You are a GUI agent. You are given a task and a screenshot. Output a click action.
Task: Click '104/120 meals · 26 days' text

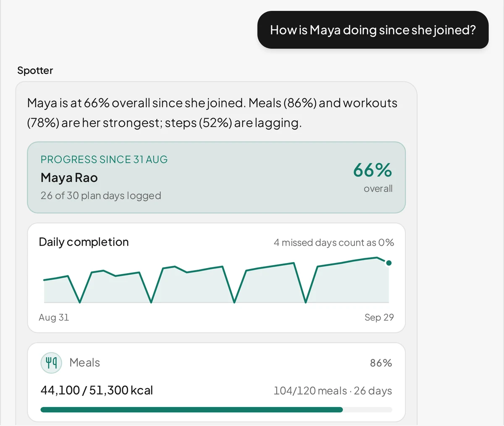[333, 391]
